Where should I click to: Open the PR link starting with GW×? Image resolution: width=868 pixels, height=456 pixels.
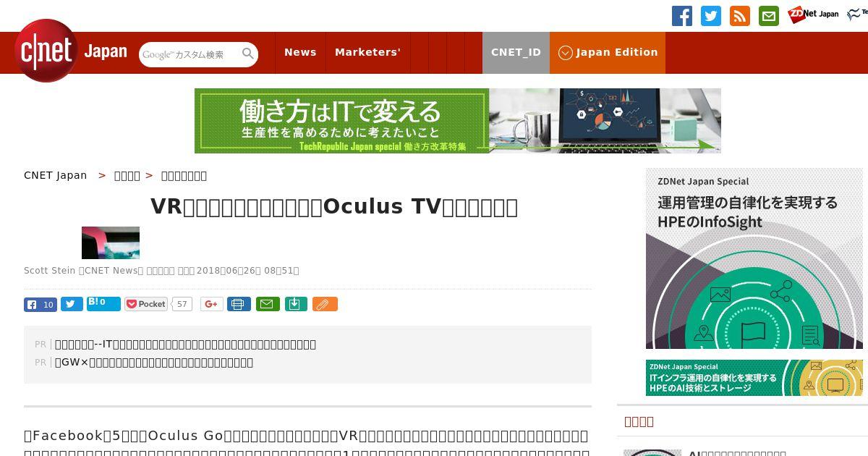pyautogui.click(x=154, y=362)
